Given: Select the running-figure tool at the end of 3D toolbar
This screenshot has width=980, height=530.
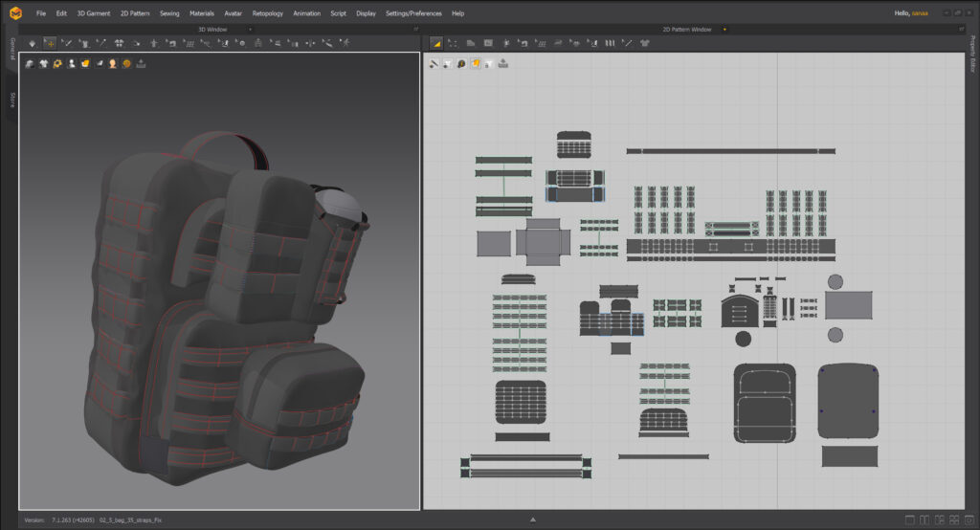Looking at the screenshot, I should tap(345, 43).
